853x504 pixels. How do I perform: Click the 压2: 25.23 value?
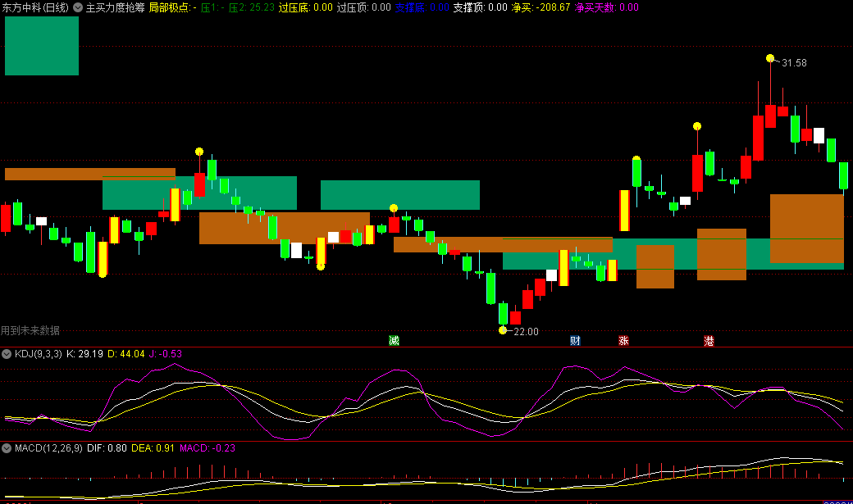pos(251,7)
